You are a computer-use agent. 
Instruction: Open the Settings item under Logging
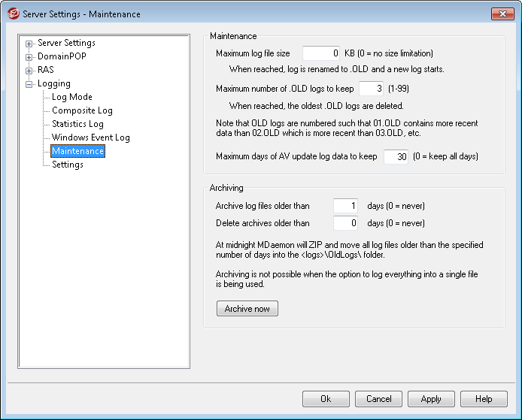tap(67, 165)
